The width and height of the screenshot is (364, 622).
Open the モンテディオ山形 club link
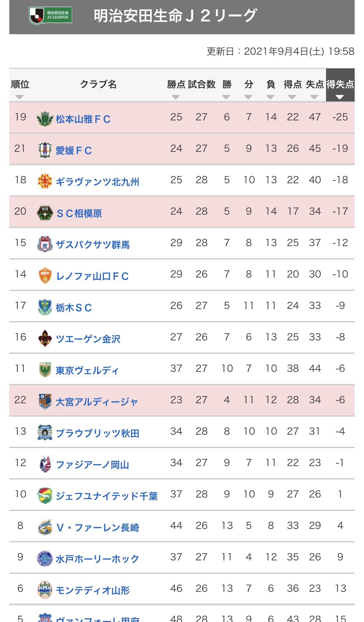pos(93,590)
